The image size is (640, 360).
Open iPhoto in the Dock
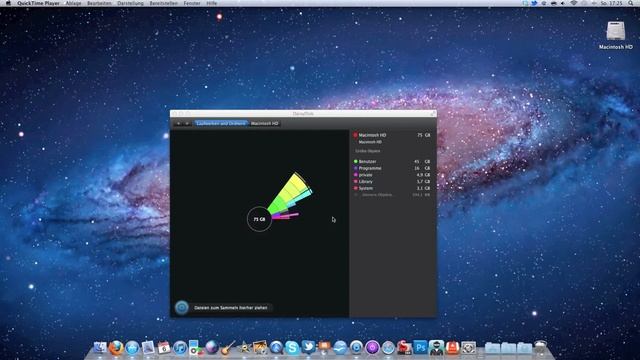pyautogui.click(x=260, y=348)
